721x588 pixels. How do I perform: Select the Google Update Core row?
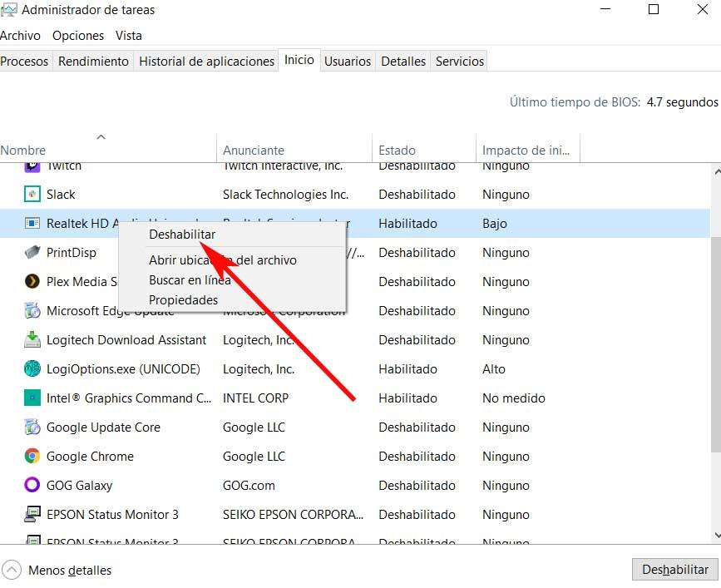pos(355,427)
